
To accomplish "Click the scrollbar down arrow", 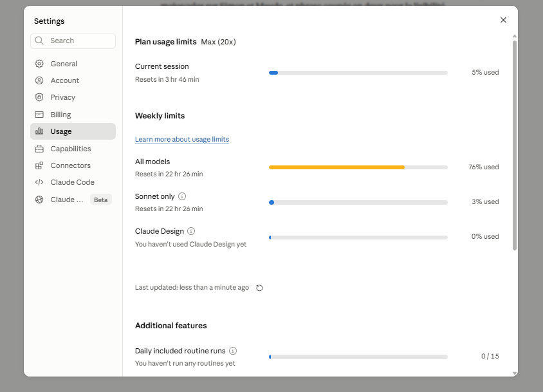I will 515,373.
